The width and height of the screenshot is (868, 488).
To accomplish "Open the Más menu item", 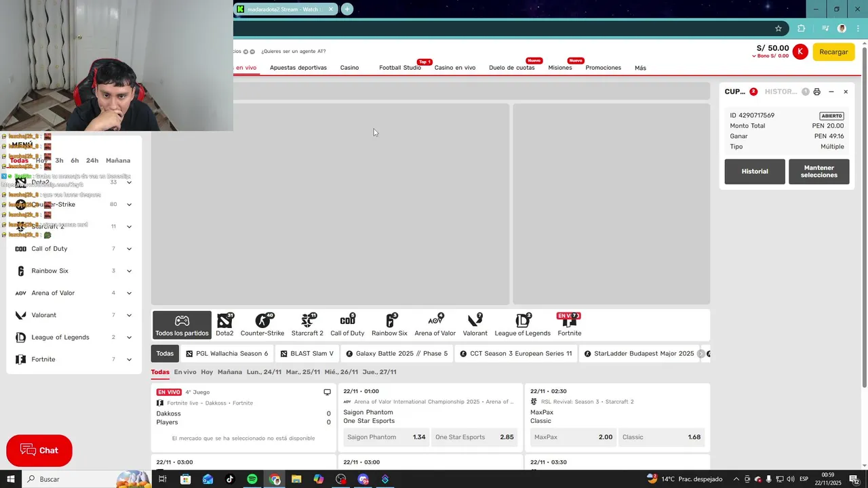I will pyautogui.click(x=640, y=68).
